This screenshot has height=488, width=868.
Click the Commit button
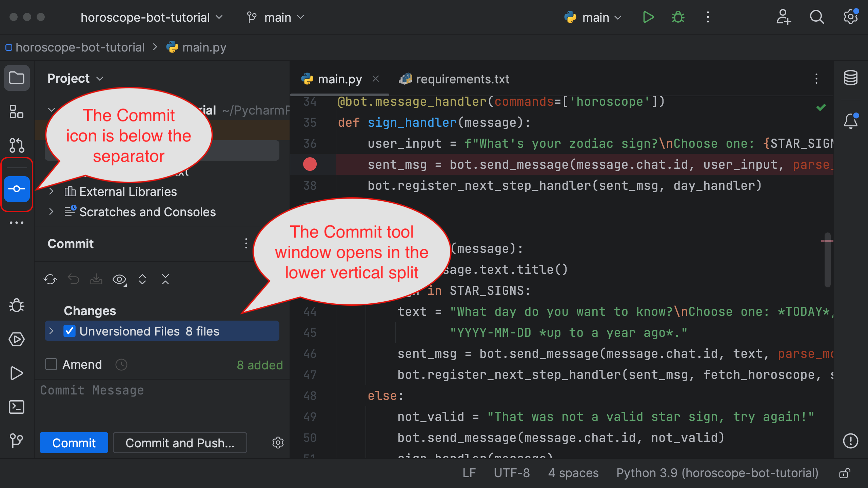[73, 443]
